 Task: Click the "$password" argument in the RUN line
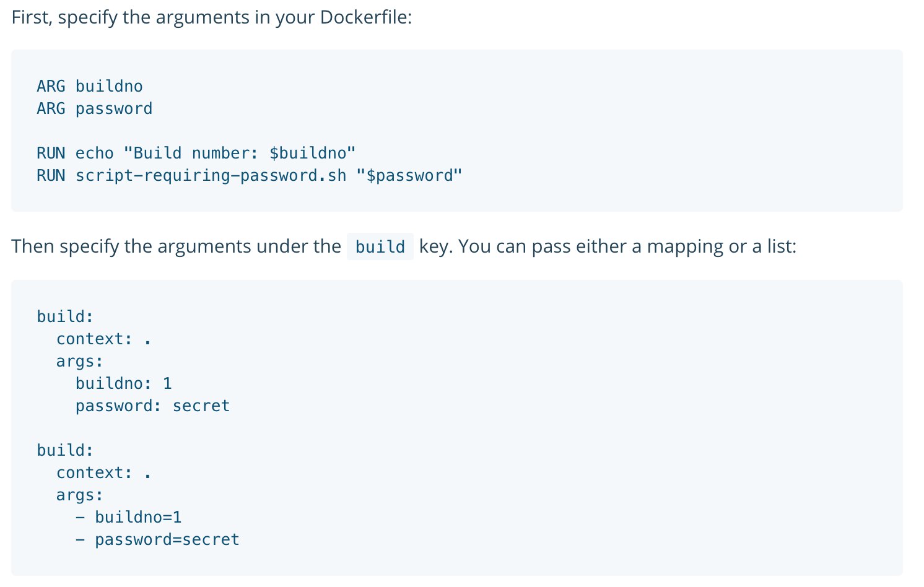[x=409, y=175]
